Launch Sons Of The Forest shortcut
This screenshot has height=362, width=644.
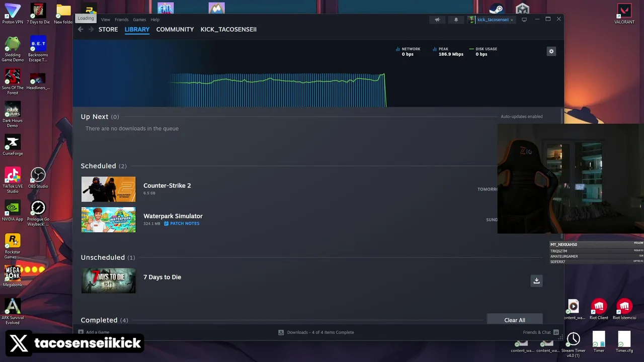13,81
